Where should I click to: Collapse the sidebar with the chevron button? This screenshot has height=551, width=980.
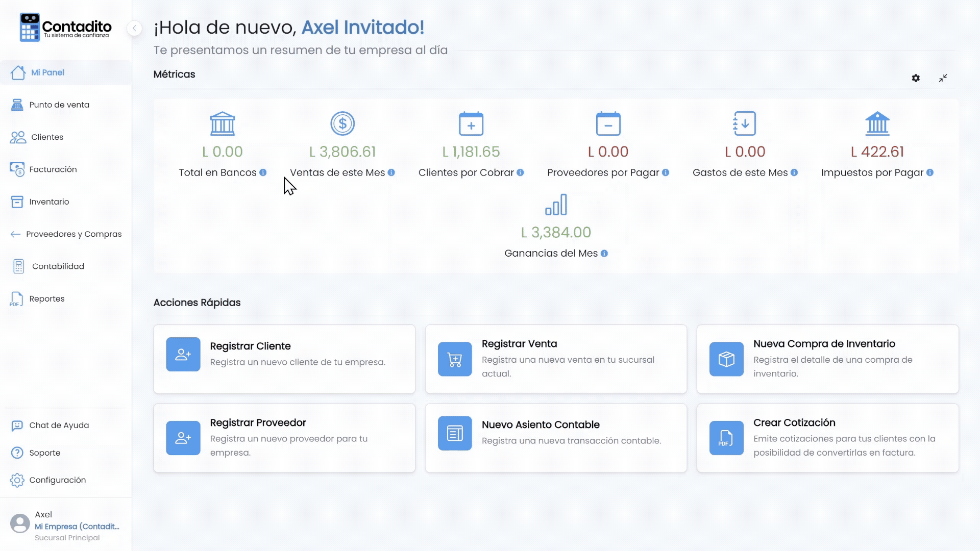click(134, 28)
